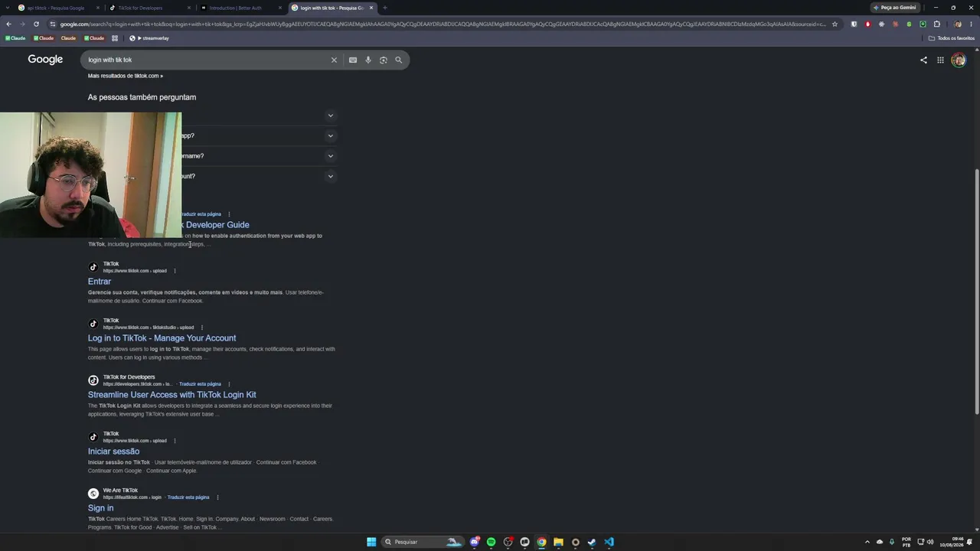Viewport: 980px width, 551px height.
Task: Open the Chrome three-dot menu
Action: pyautogui.click(x=971, y=24)
